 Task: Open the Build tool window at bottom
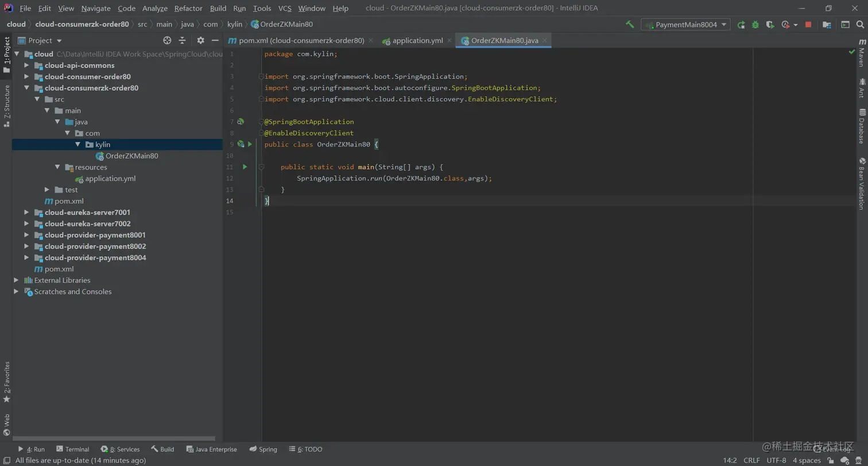(162, 449)
